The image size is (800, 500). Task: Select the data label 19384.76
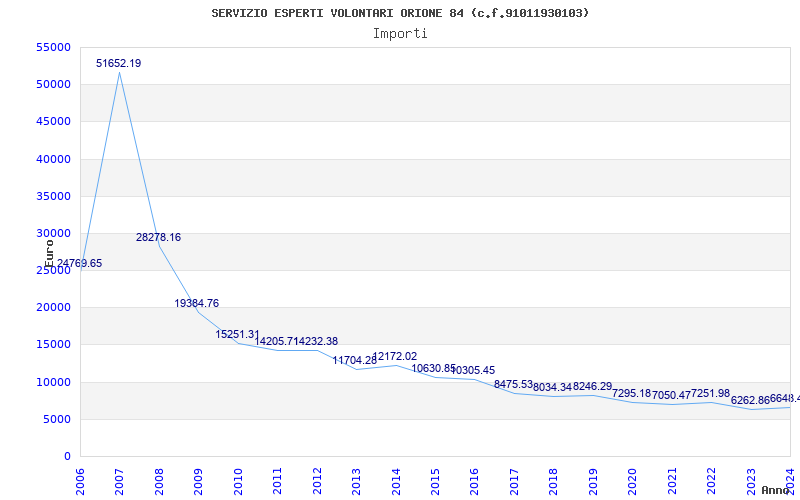[196, 303]
